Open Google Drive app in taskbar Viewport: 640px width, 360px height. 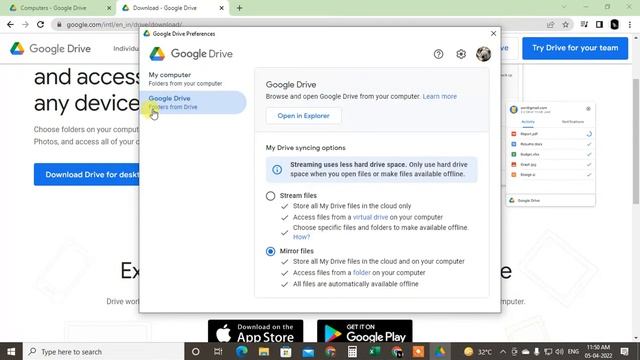(440, 351)
